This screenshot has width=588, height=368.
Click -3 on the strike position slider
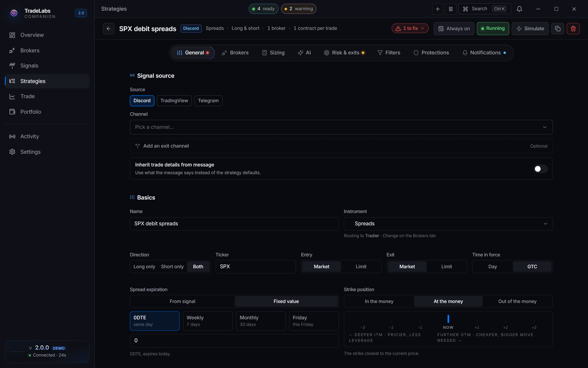pos(363,325)
